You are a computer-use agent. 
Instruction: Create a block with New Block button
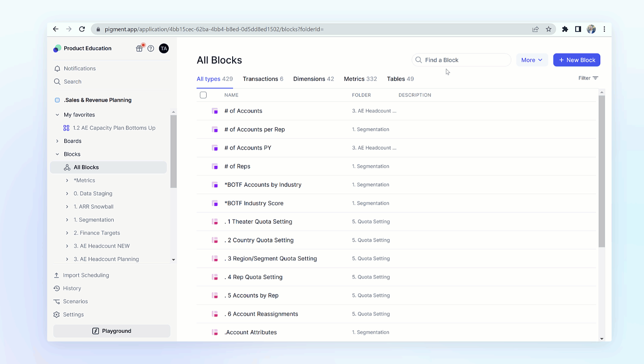coord(576,60)
